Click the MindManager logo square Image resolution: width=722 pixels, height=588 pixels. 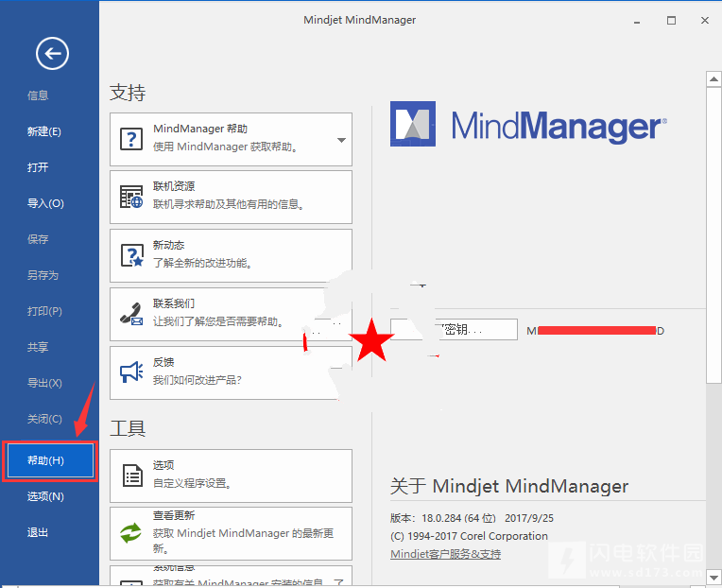click(x=413, y=124)
